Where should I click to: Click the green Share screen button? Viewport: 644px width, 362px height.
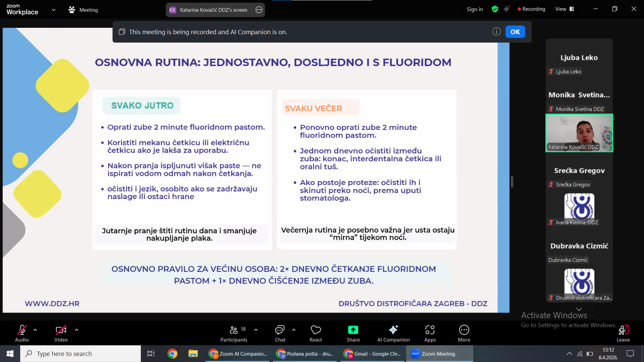pos(353,333)
